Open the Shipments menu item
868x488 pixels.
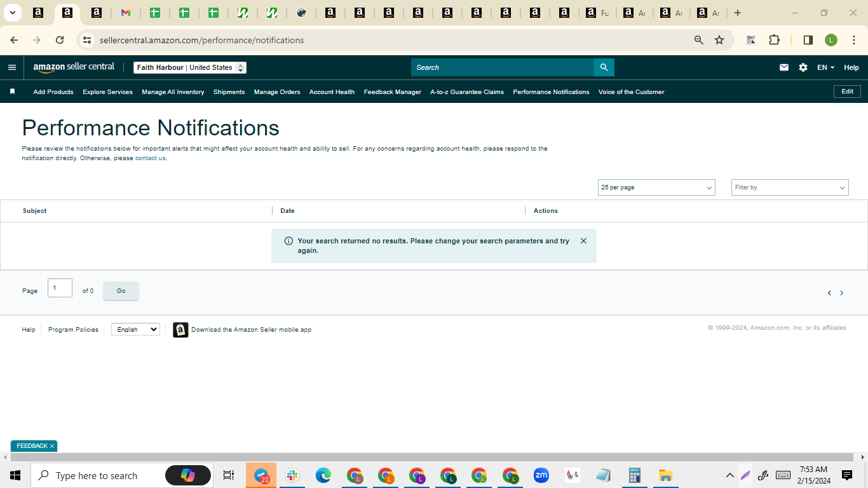(x=229, y=92)
